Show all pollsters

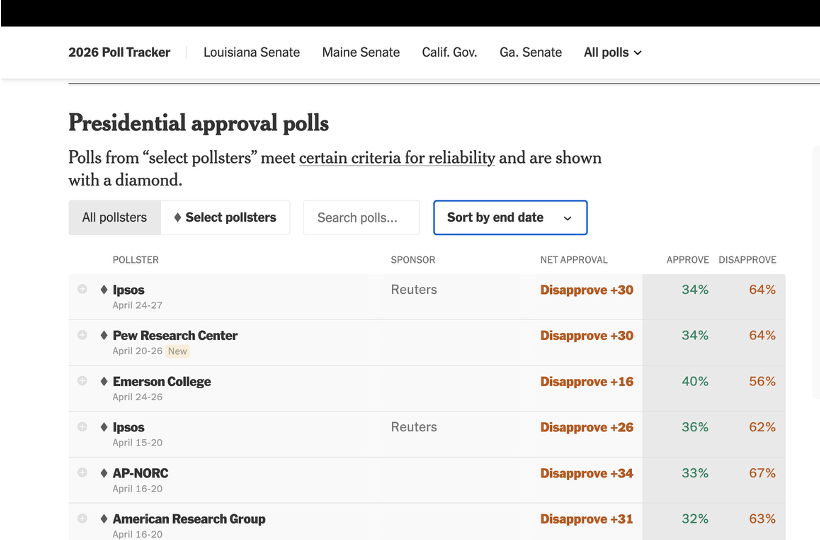pos(115,217)
